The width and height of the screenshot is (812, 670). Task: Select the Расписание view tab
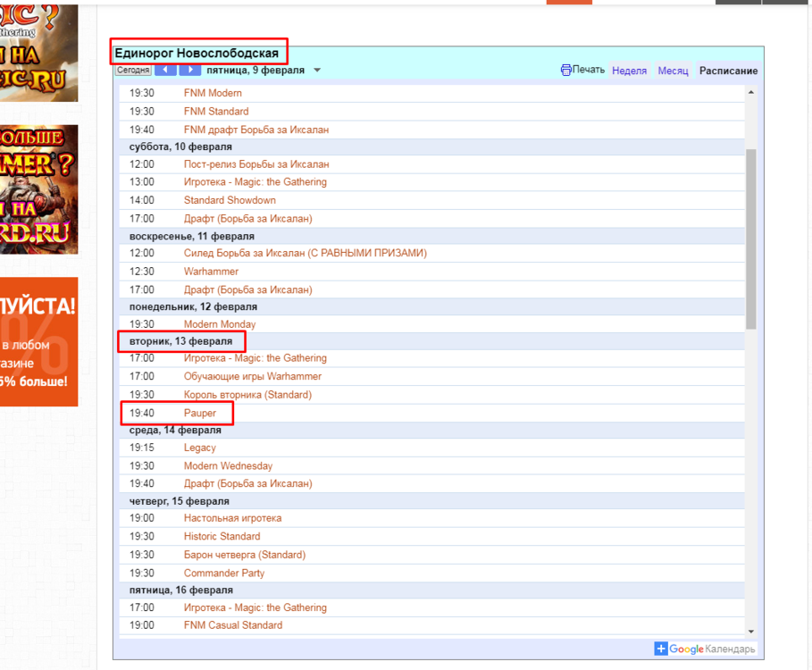coord(728,71)
